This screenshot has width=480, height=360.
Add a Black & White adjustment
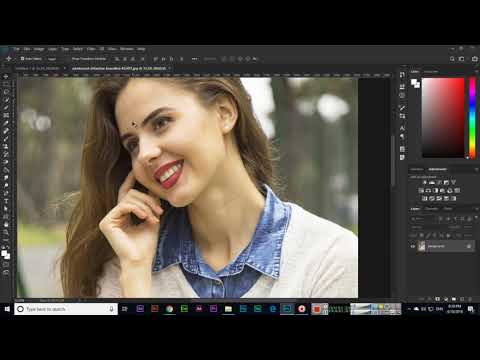pos(435,190)
